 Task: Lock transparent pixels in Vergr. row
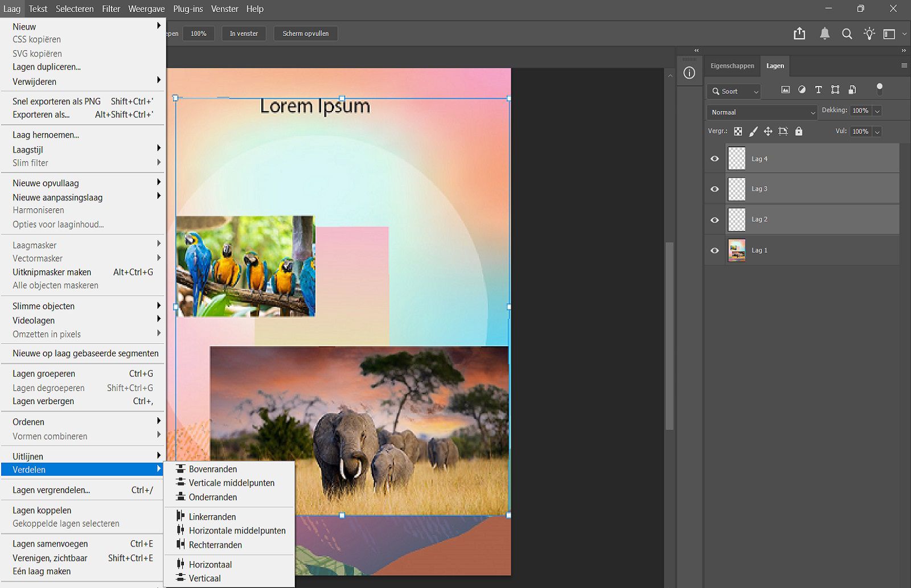point(738,131)
